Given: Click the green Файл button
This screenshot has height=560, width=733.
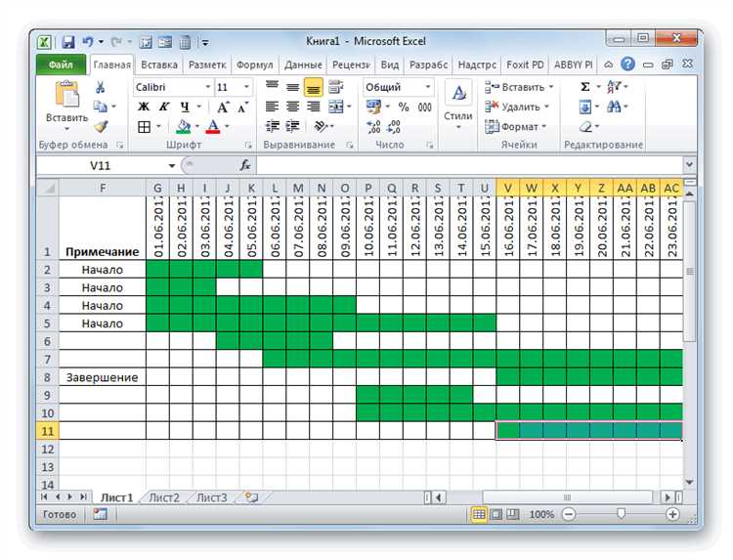Looking at the screenshot, I should coord(62,65).
